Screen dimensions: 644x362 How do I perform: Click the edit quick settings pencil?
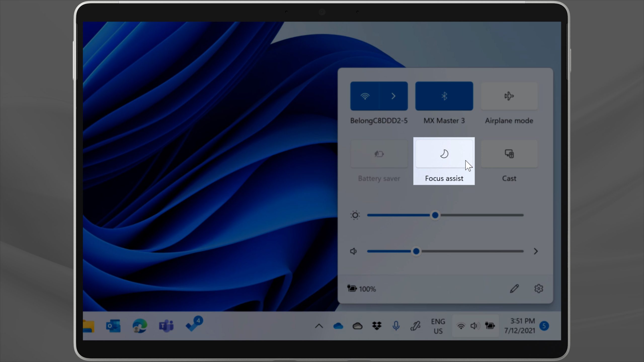[514, 289]
